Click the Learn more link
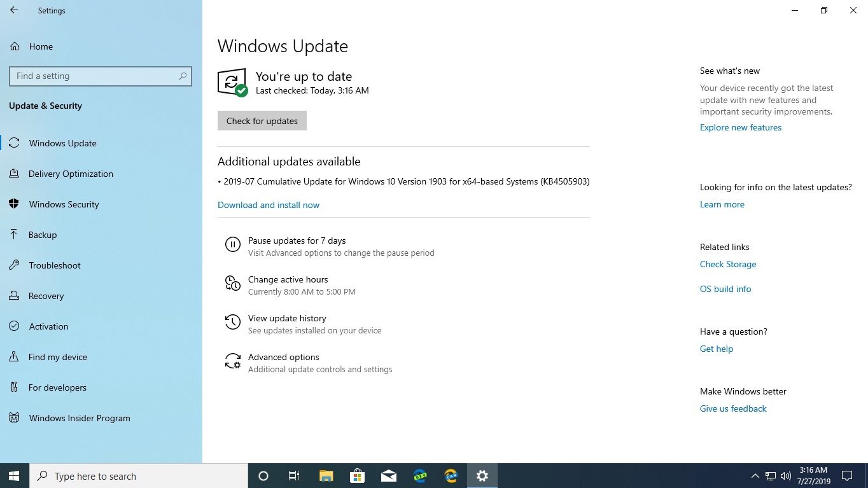 pos(722,204)
